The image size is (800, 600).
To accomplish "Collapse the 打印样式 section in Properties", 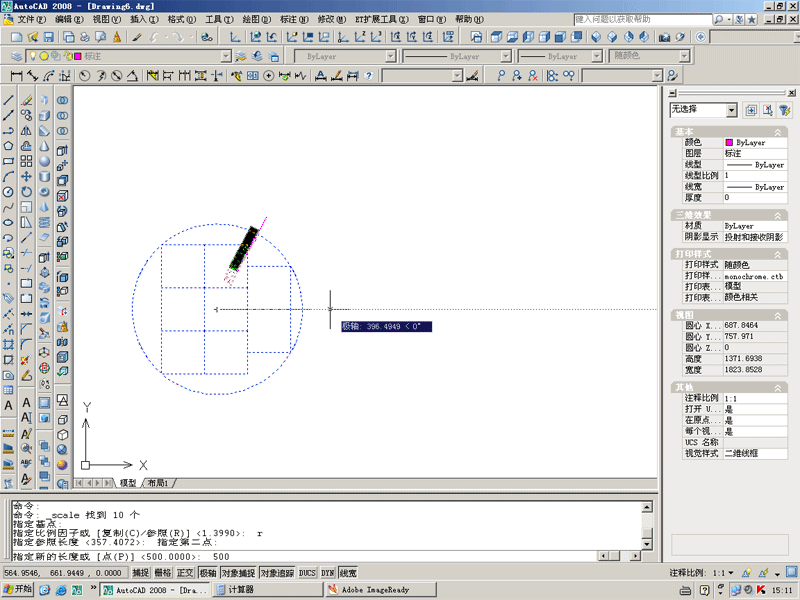I will (x=778, y=254).
